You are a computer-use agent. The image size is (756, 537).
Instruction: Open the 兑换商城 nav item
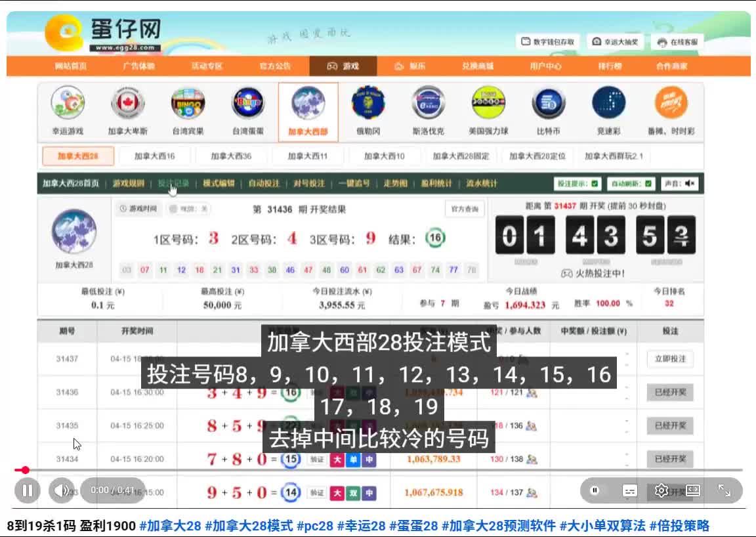(x=478, y=66)
